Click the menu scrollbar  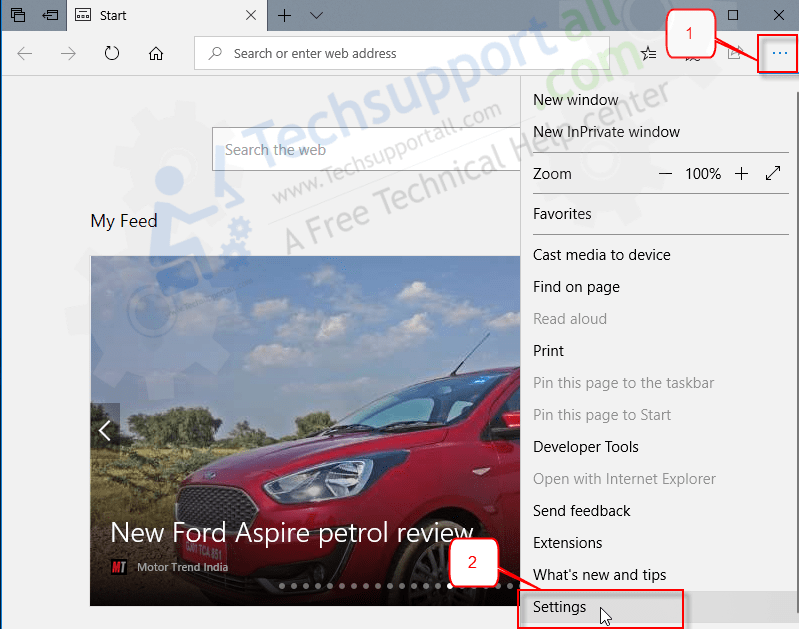pyautogui.click(x=797, y=352)
